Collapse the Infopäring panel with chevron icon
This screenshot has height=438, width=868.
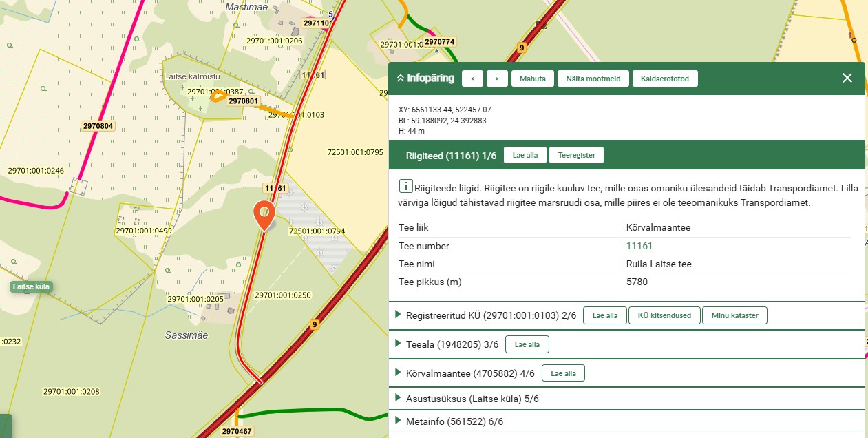[400, 79]
